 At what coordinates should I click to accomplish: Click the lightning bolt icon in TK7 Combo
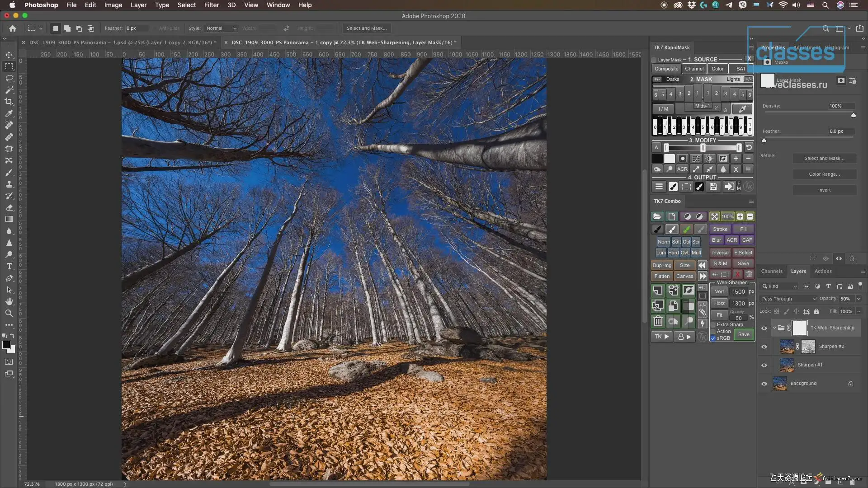pyautogui.click(x=702, y=323)
